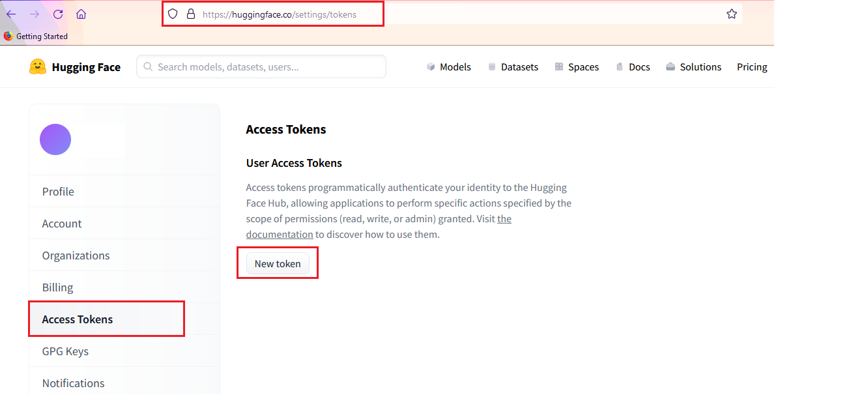Open Hugging Face home text link
The width and height of the screenshot is (868, 406).
click(x=86, y=67)
